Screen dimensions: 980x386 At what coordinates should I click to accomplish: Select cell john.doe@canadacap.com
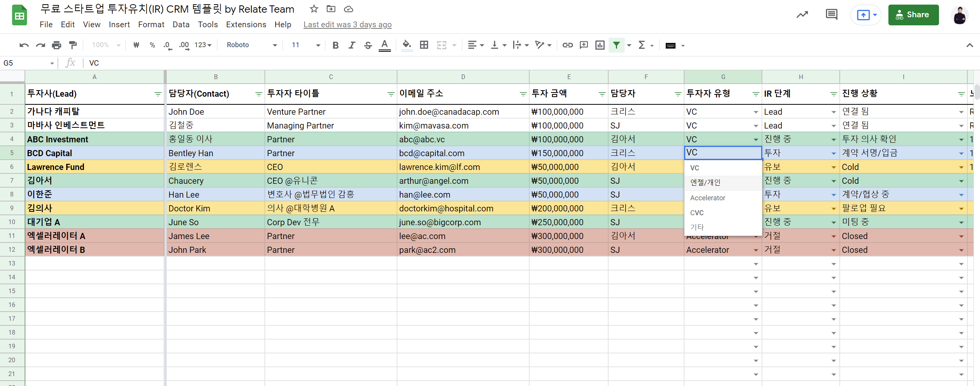coord(463,112)
